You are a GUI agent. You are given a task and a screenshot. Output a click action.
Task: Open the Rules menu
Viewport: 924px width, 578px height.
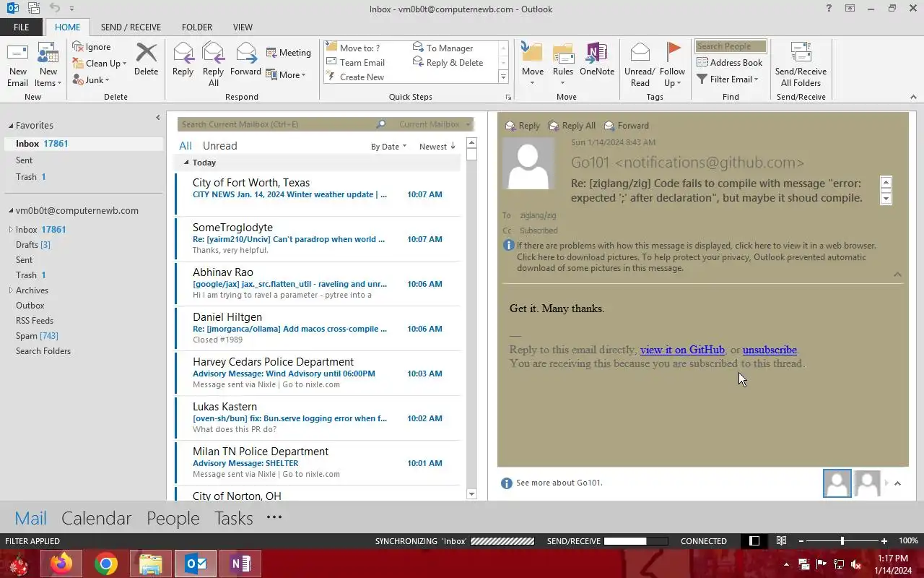[x=562, y=65]
